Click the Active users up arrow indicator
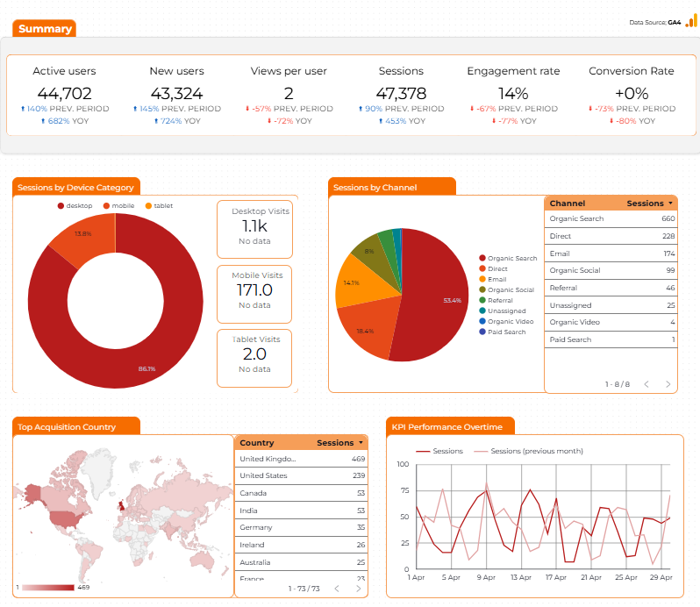 point(23,109)
